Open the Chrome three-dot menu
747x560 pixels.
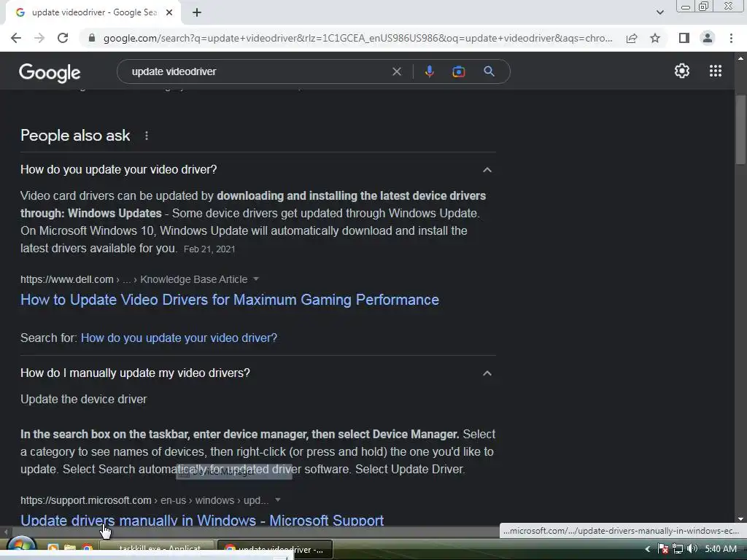731,38
